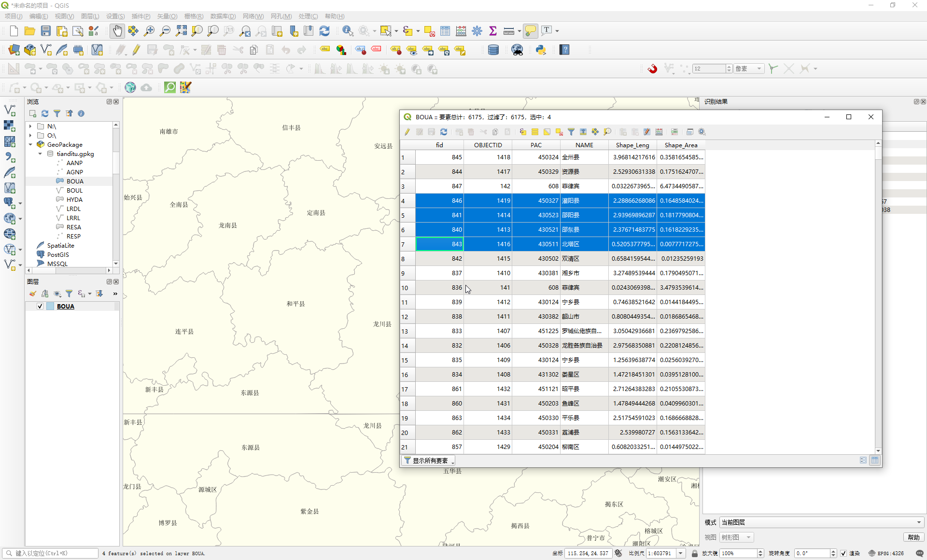
Task: Open the Python console icon
Action: coord(541,50)
